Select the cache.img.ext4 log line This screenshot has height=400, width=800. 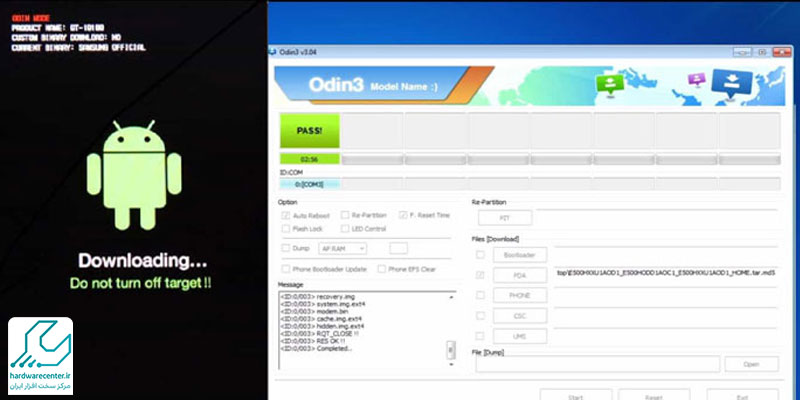tap(321, 319)
